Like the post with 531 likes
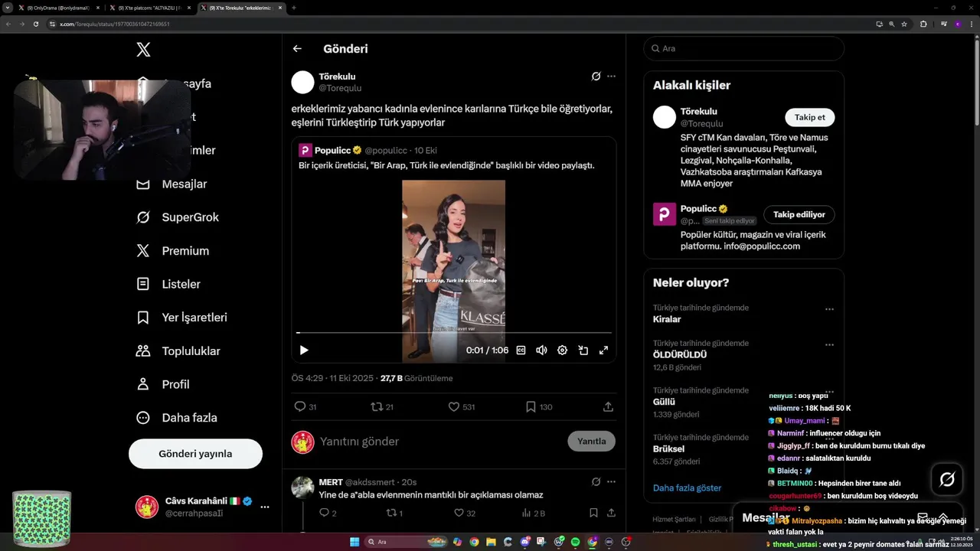The height and width of the screenshot is (551, 980). pos(453,406)
